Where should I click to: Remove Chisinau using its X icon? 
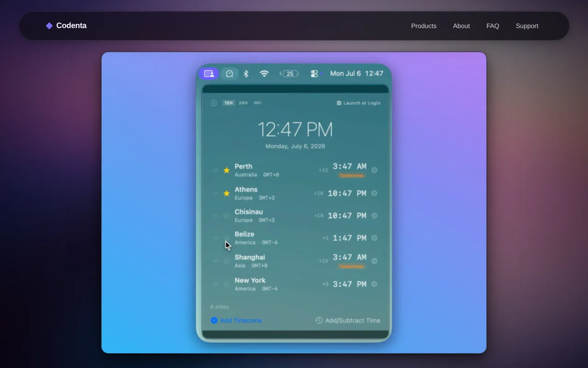coord(374,216)
